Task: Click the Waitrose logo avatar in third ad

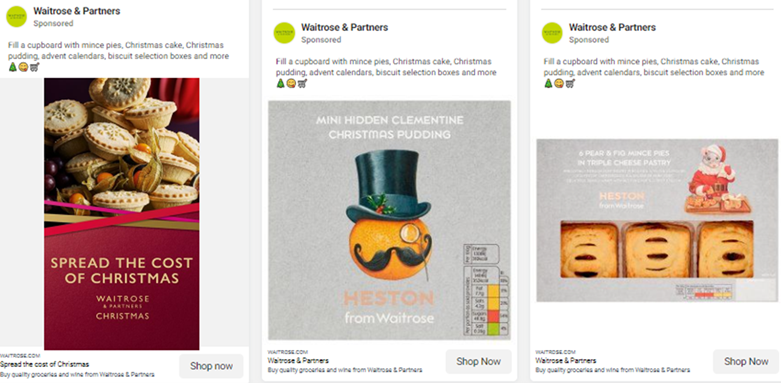Action: click(552, 33)
